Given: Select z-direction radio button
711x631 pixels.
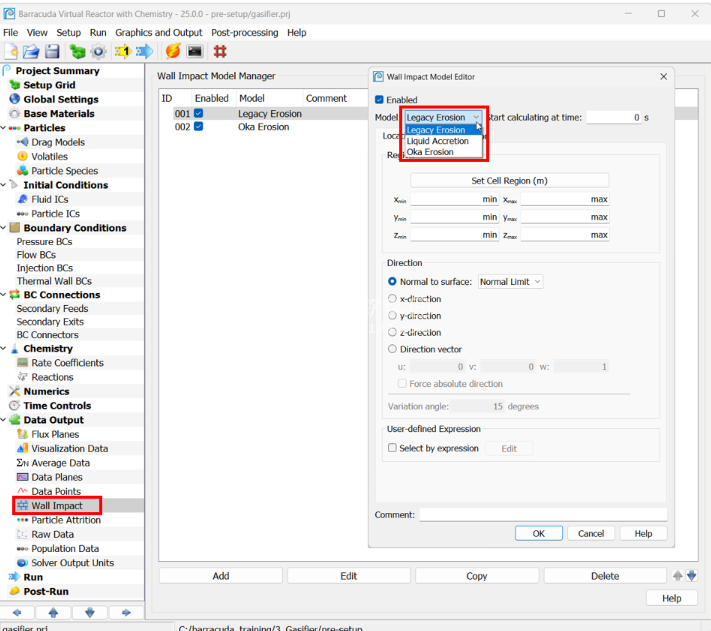Looking at the screenshot, I should [x=392, y=332].
